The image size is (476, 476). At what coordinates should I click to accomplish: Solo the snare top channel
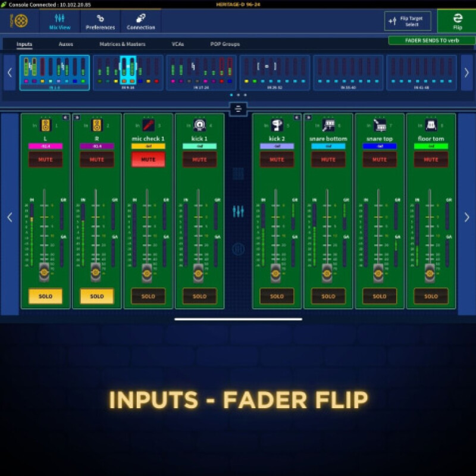[x=380, y=296]
